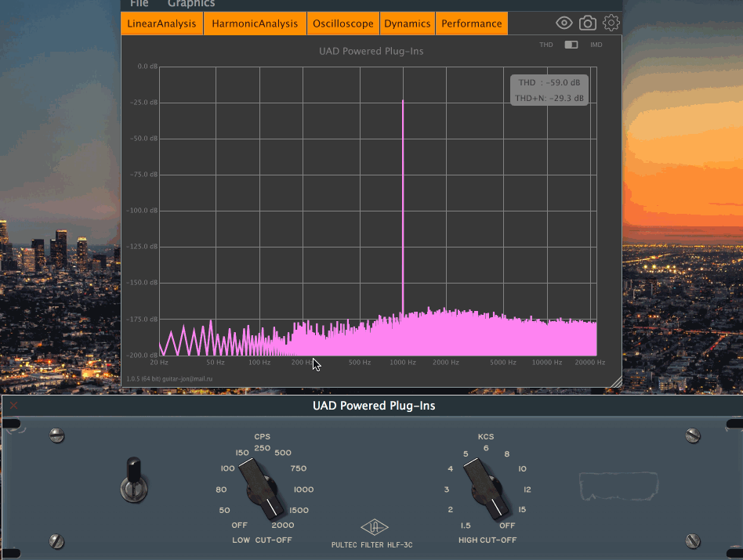The image size is (743, 560).
Task: Set low cut-off to 80 CPS
Action: coord(221,490)
